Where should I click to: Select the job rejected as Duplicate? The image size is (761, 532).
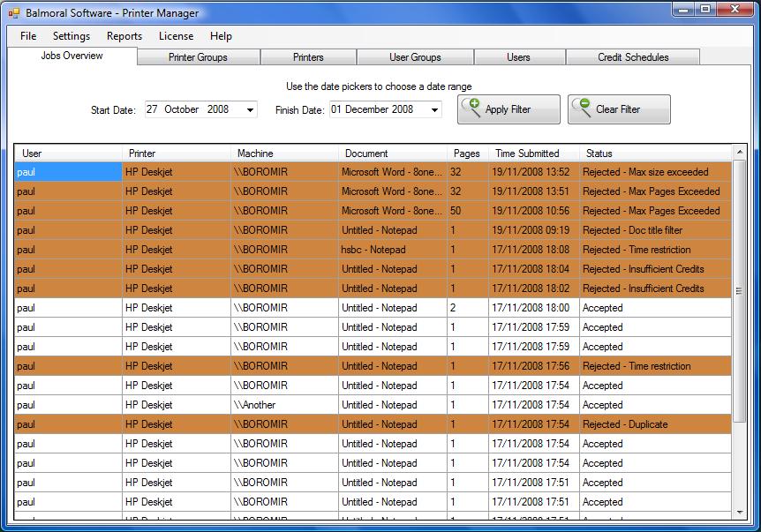tap(371, 424)
